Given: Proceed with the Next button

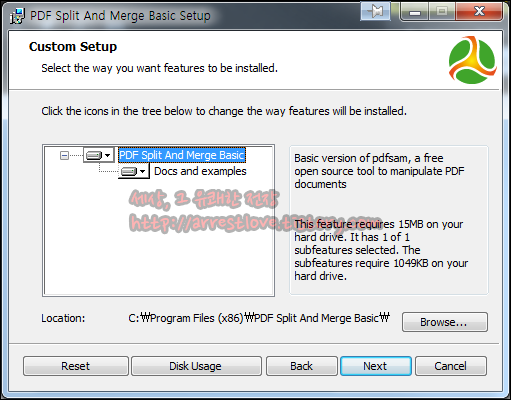Looking at the screenshot, I should [376, 366].
